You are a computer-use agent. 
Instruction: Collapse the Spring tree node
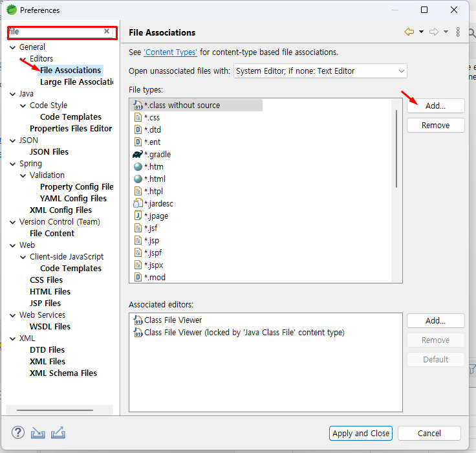tap(13, 164)
